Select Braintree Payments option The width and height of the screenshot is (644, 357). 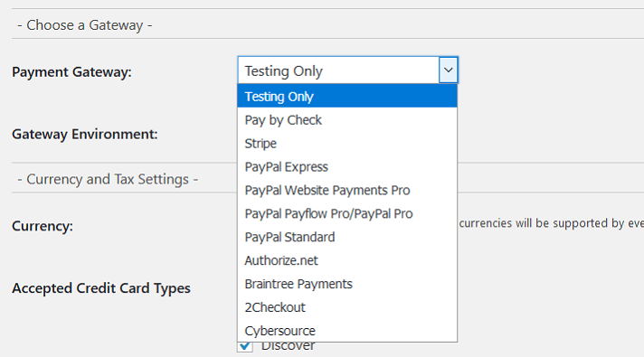[347, 284]
